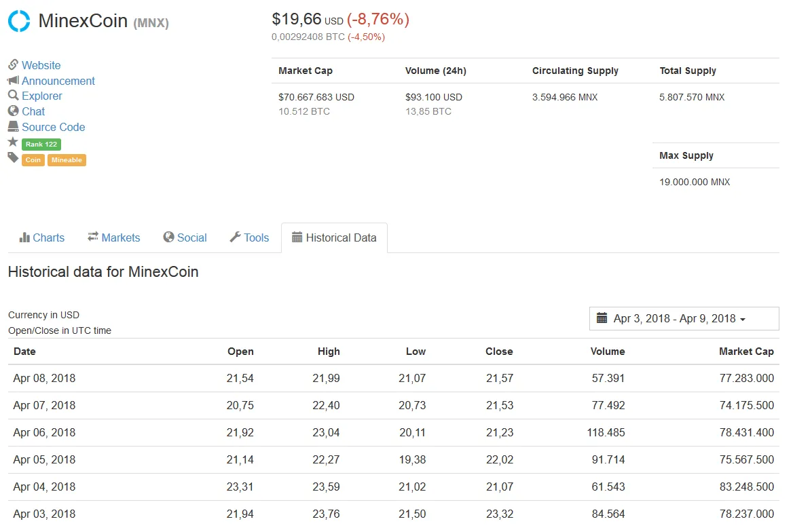Click the -8,76% price change
The height and width of the screenshot is (532, 793).
(x=378, y=20)
